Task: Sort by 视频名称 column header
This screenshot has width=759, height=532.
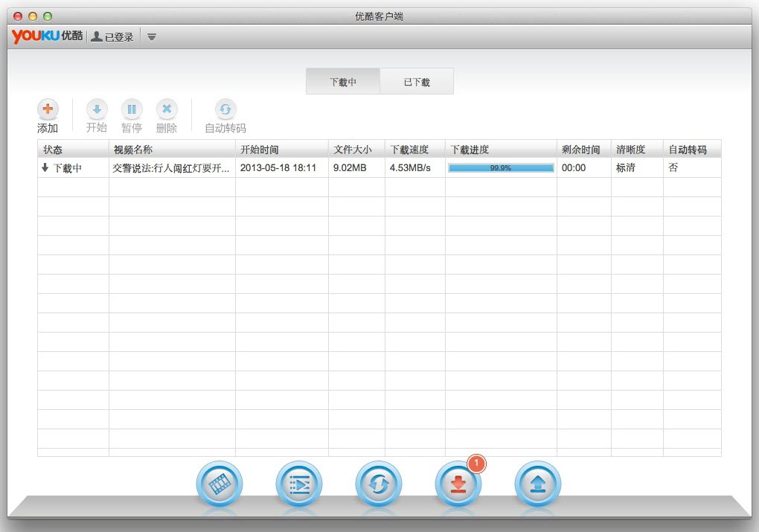Action: point(172,150)
